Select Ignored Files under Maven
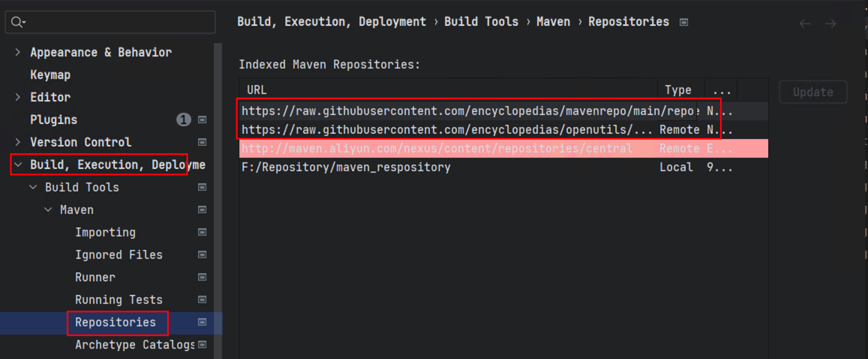The width and height of the screenshot is (868, 359). [x=119, y=255]
